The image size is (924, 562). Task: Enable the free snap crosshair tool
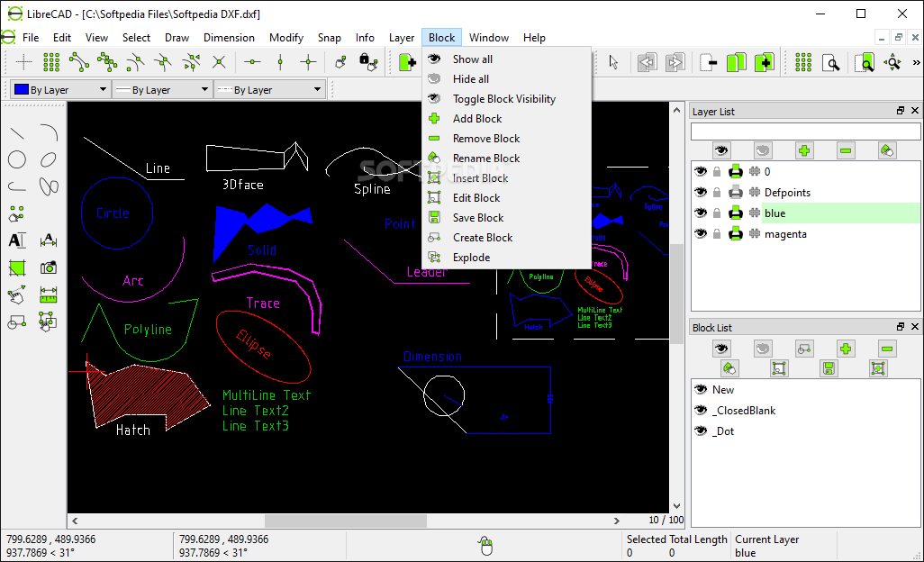[23, 62]
